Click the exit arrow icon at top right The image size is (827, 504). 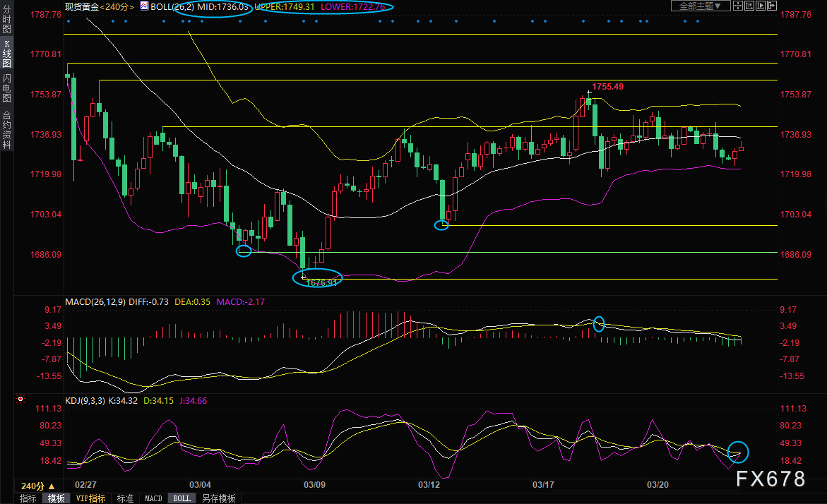coord(772,6)
